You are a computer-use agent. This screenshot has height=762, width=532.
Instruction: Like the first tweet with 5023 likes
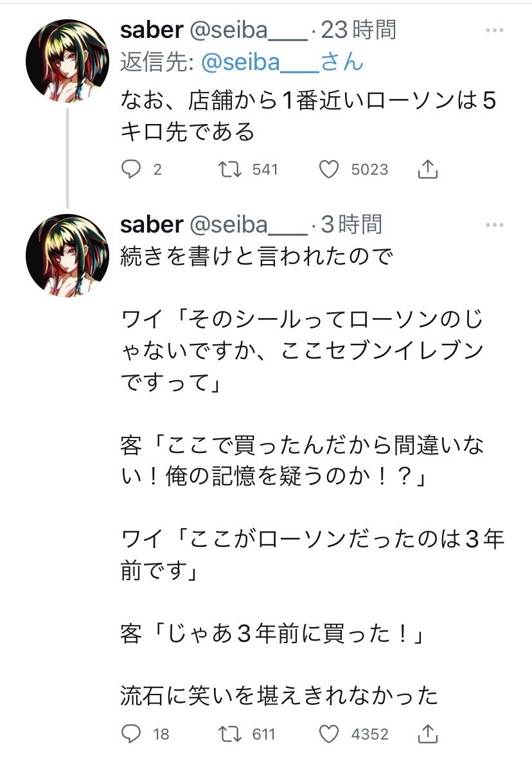click(x=329, y=169)
